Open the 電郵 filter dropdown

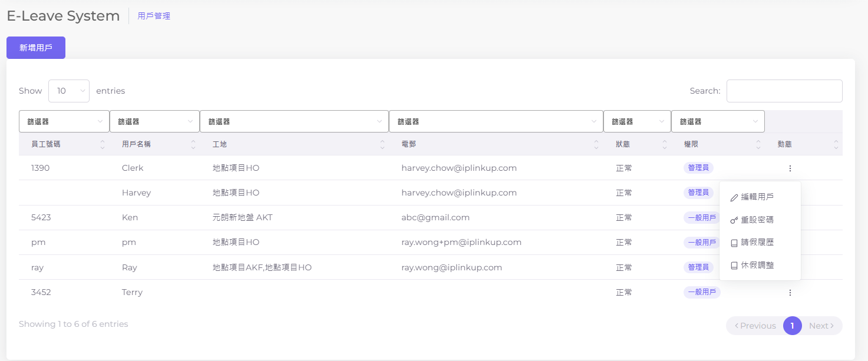[496, 121]
